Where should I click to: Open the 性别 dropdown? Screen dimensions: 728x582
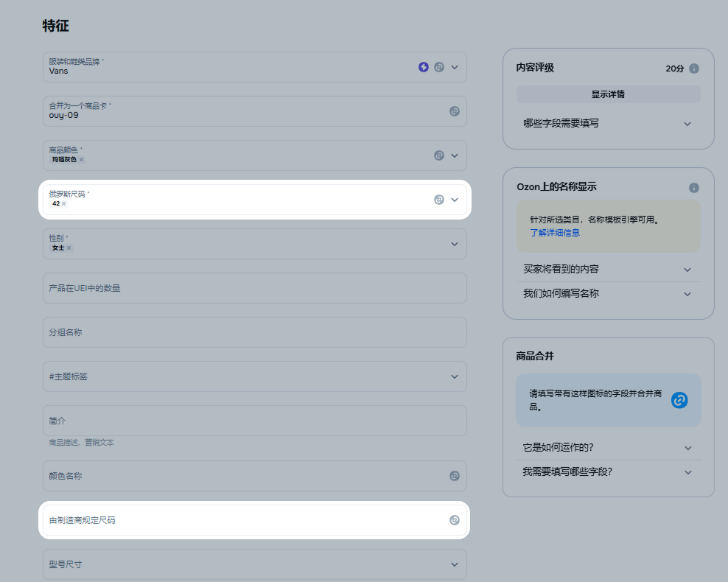coord(455,244)
